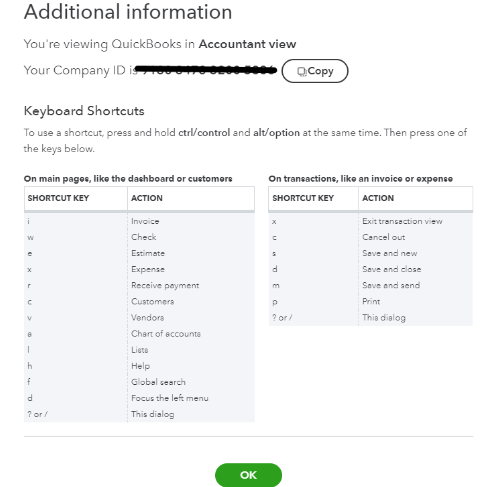This screenshot has width=496, height=487.
Task: Click the Exit transaction view entry
Action: click(x=402, y=221)
